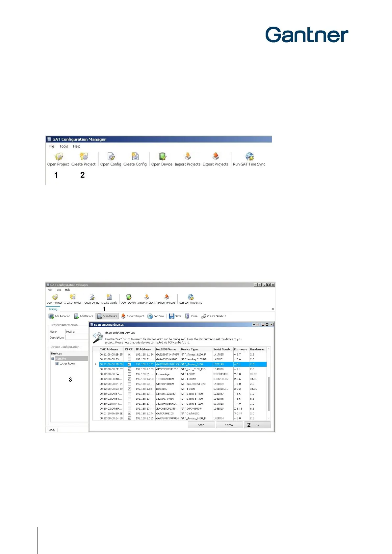Open Tools menu in the standalone toolbar screenshot

[64, 146]
